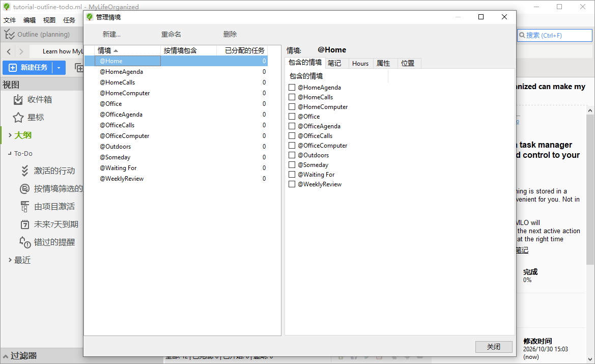This screenshot has width=595, height=364.
Task: Open the 编辑 menu
Action: click(30, 20)
